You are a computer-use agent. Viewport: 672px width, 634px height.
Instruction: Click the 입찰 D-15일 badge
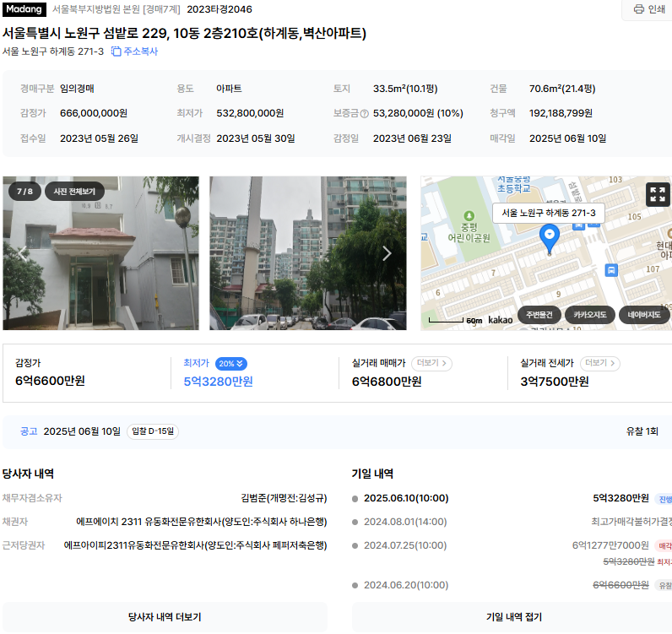(153, 431)
